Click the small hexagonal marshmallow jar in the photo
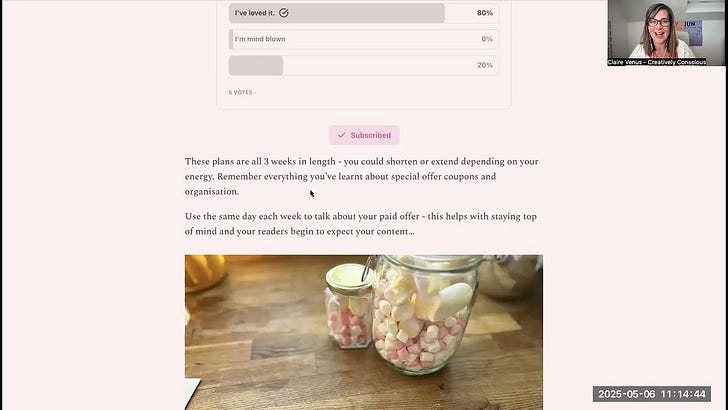728x410 pixels. click(x=349, y=306)
